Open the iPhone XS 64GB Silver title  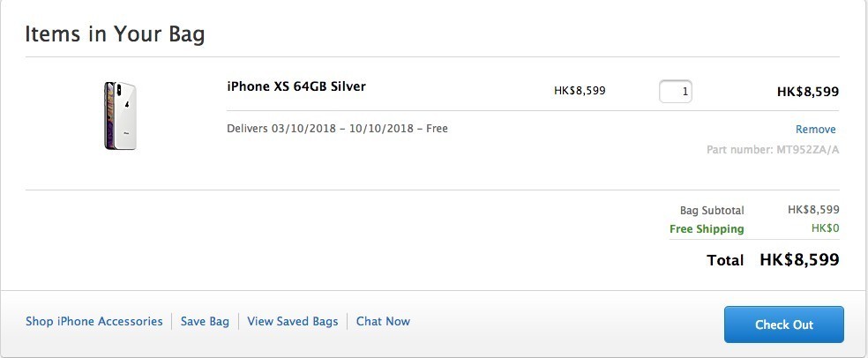click(296, 86)
